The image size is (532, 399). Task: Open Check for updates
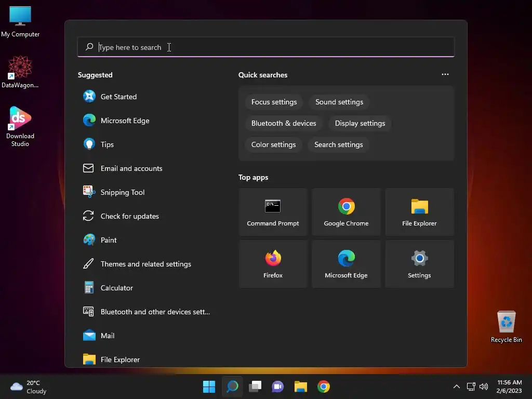pos(148,216)
